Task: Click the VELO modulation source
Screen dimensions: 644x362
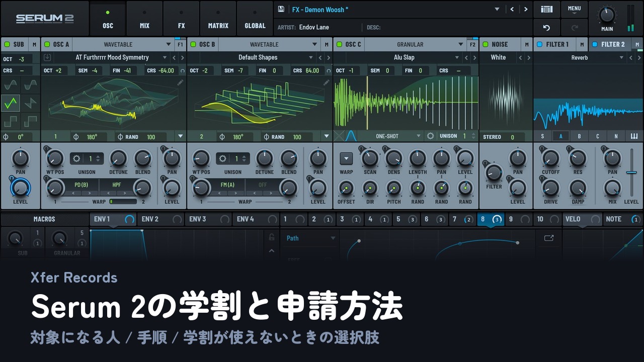Action: 582,219
